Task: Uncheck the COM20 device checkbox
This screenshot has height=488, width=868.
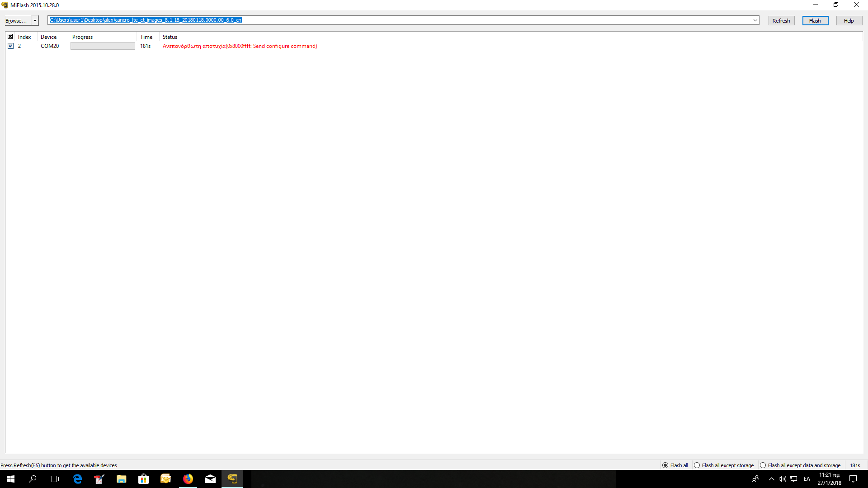Action: tap(10, 46)
